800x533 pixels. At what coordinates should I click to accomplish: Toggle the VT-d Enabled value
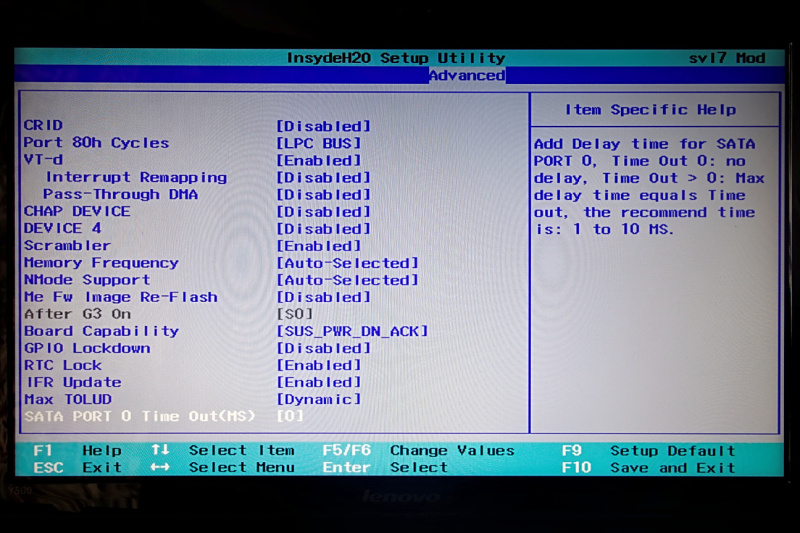pos(319,160)
